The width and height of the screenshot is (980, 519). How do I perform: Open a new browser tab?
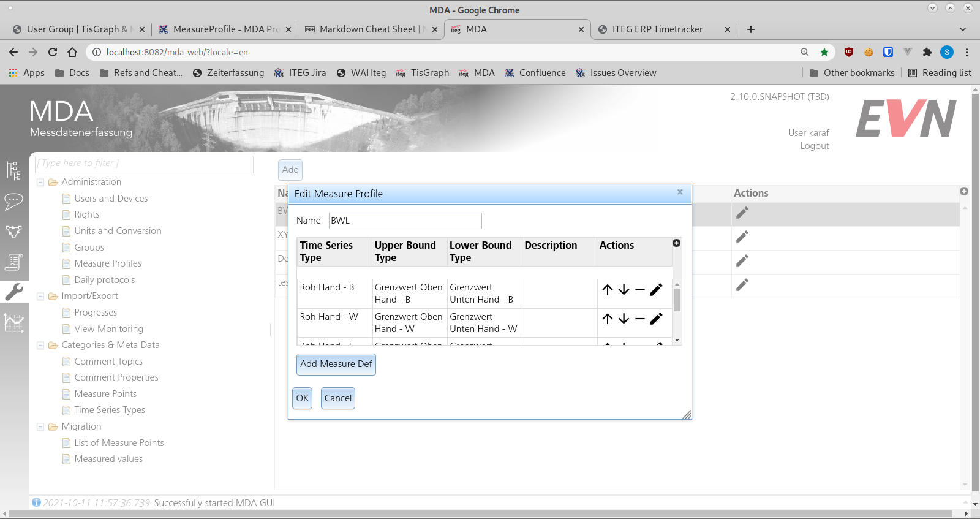coord(751,29)
